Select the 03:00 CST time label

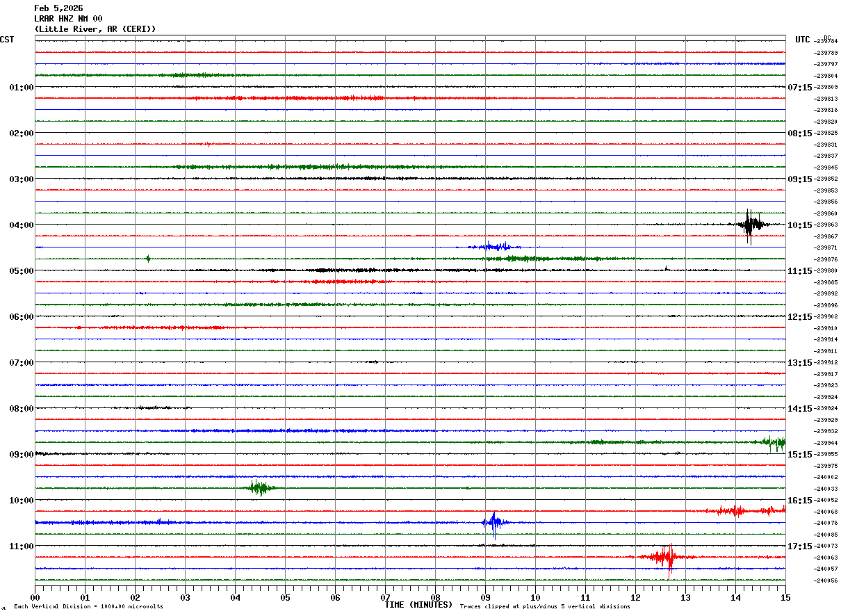[22, 179]
